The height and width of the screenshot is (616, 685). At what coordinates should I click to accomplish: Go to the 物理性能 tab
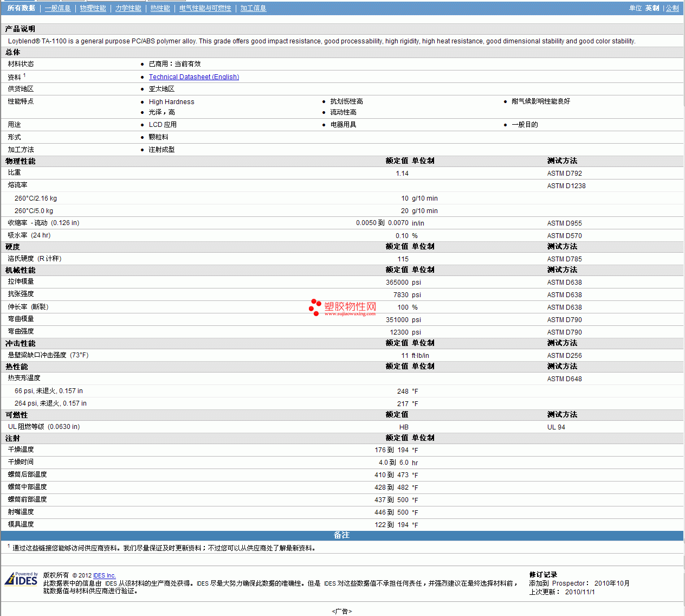93,8
